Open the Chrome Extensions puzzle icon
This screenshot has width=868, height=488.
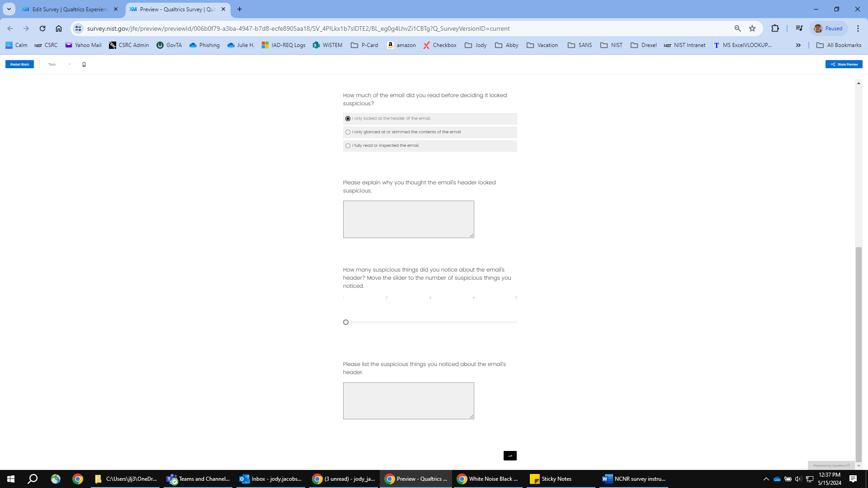[x=775, y=28]
